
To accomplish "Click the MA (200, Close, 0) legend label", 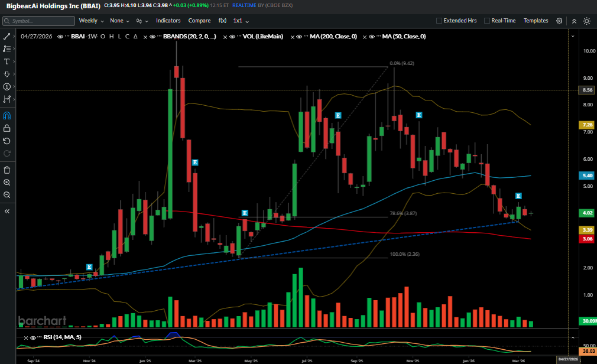I will [x=333, y=37].
